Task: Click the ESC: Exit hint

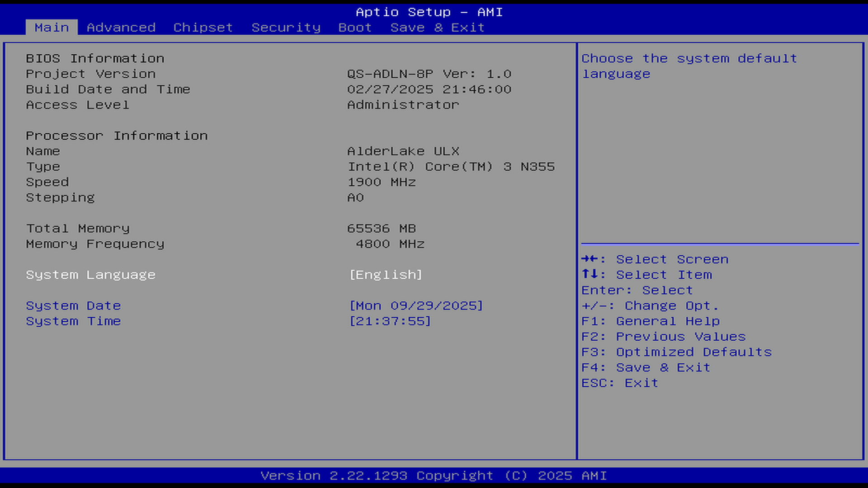Action: coord(619,383)
